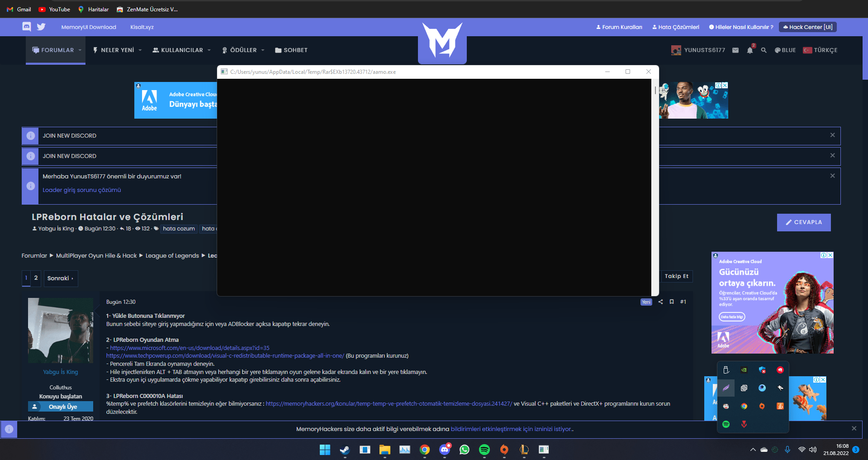Click the Java tray icon
Image resolution: width=868 pixels, height=460 pixels.
tap(780, 406)
